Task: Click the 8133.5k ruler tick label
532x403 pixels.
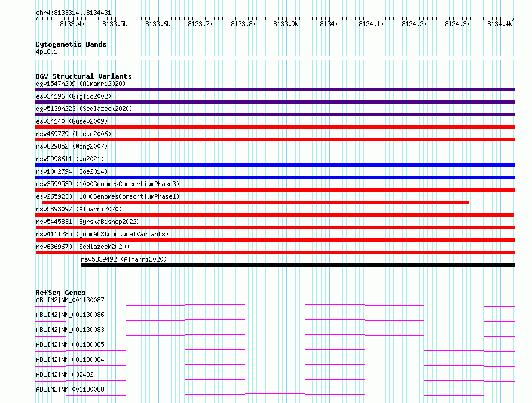Action: [115, 24]
